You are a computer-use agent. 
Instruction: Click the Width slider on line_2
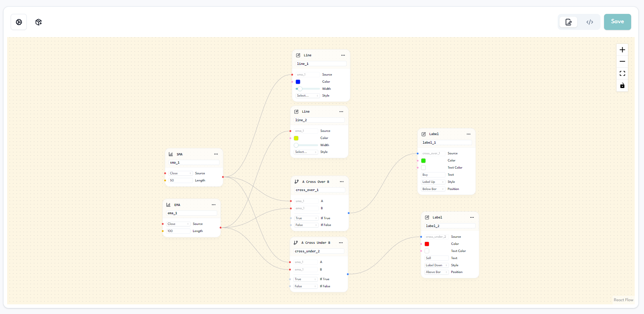(306, 145)
